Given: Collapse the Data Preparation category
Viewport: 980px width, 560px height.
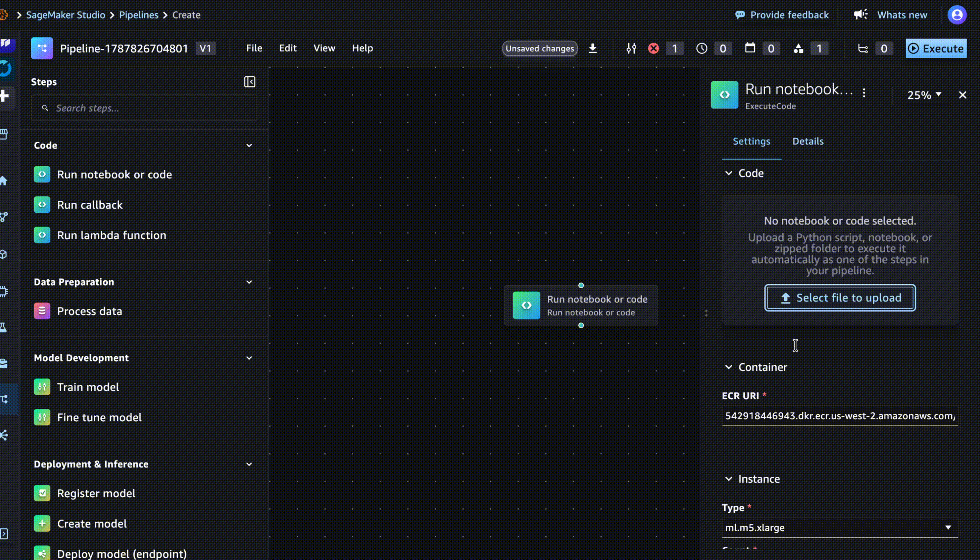Looking at the screenshot, I should click(249, 282).
